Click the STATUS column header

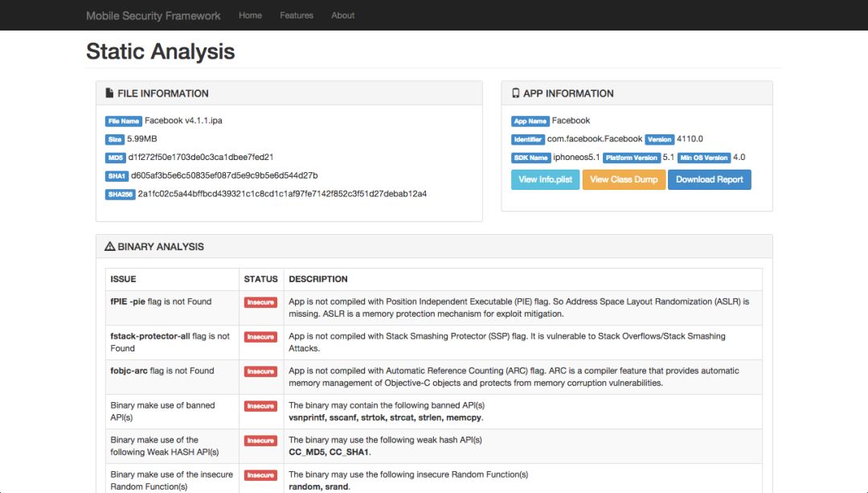click(260, 279)
